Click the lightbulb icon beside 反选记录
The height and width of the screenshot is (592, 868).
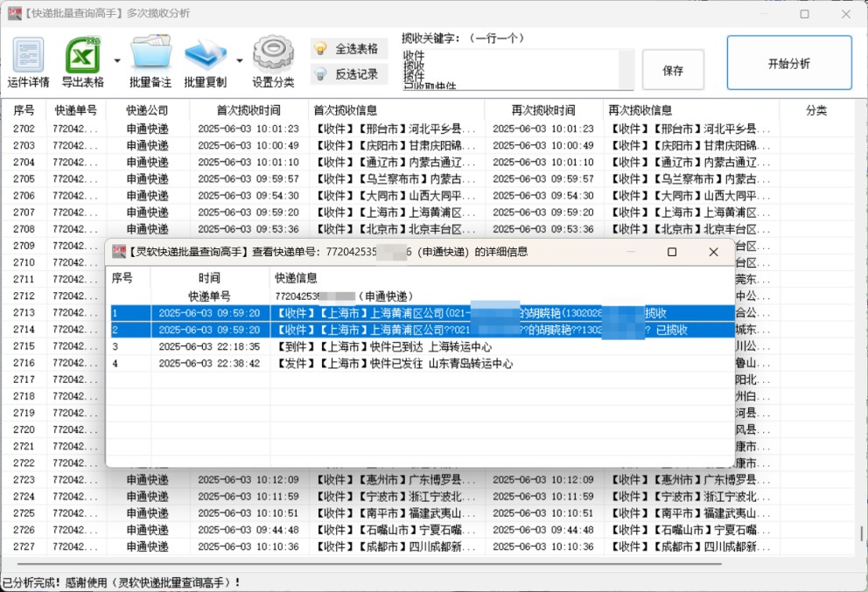pyautogui.click(x=320, y=74)
